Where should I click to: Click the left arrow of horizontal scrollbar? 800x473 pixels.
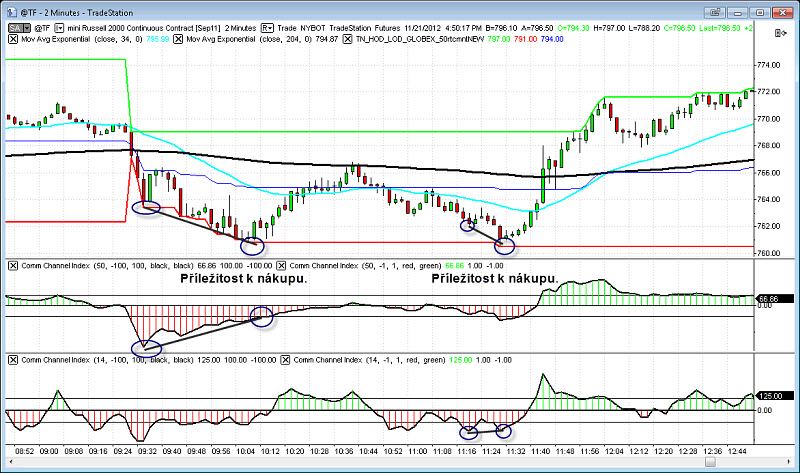[10, 462]
